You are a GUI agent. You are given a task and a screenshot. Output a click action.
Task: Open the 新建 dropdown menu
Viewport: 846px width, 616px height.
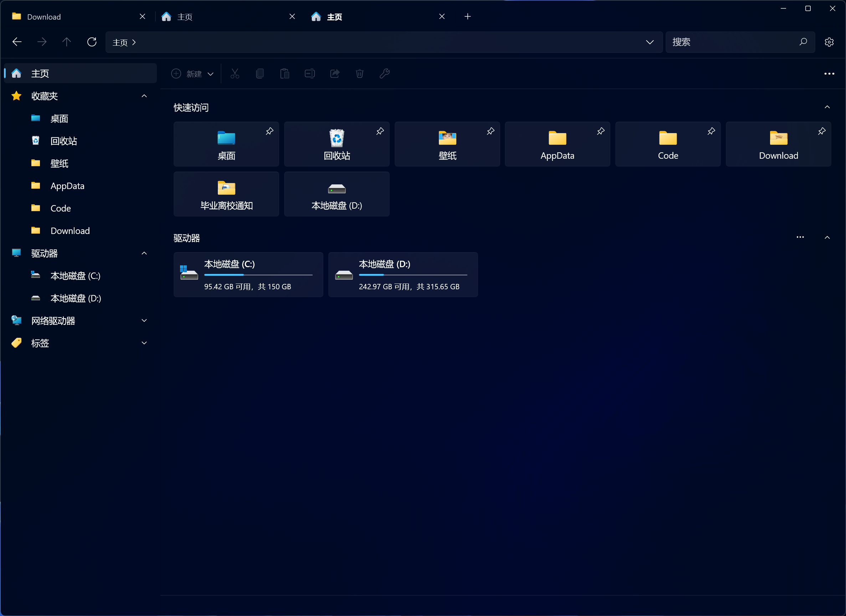[211, 74]
